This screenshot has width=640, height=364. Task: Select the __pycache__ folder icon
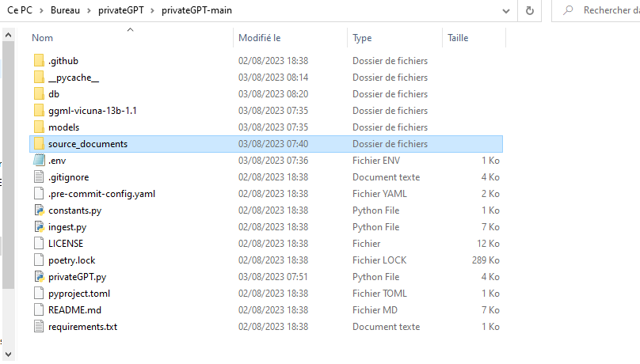click(40, 78)
